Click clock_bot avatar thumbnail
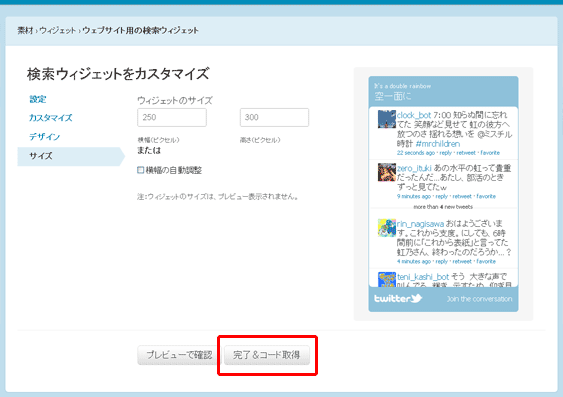 point(387,119)
